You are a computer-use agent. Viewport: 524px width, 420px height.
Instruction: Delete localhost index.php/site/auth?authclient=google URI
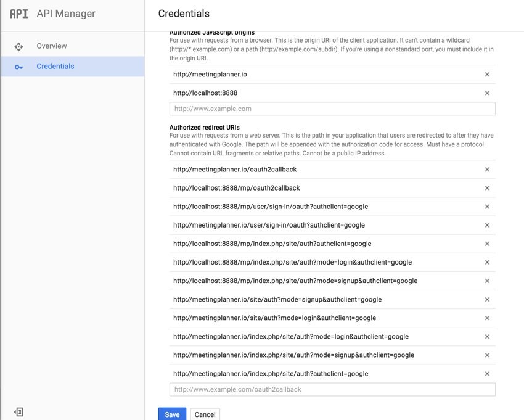(x=487, y=244)
